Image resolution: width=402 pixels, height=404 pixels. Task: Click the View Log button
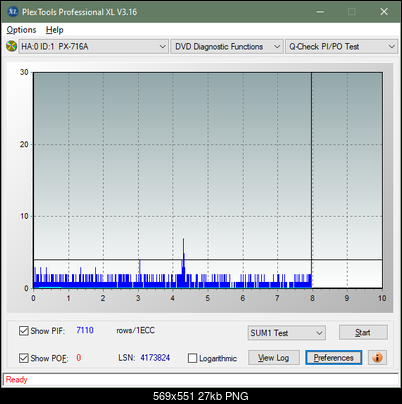pos(274,358)
